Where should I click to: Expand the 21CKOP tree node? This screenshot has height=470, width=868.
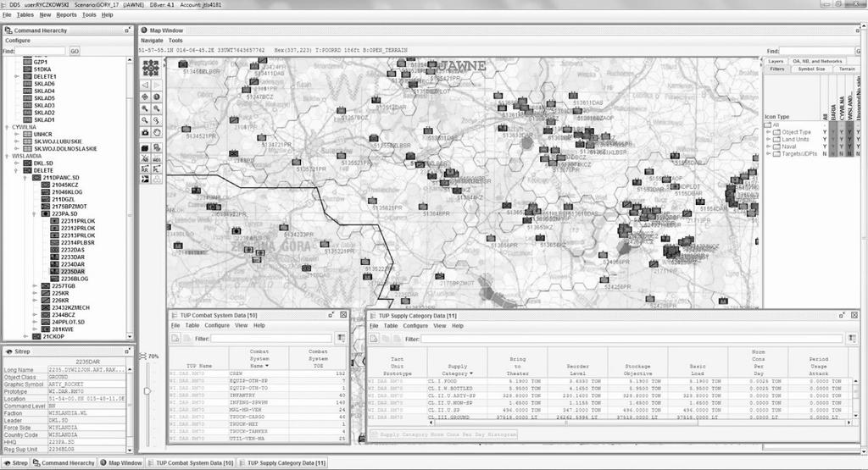25,336
